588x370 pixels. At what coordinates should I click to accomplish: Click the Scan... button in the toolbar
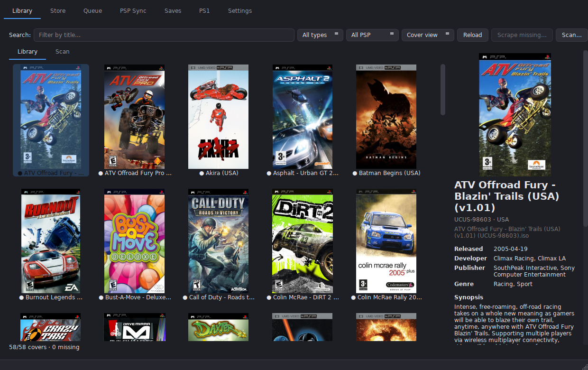572,35
